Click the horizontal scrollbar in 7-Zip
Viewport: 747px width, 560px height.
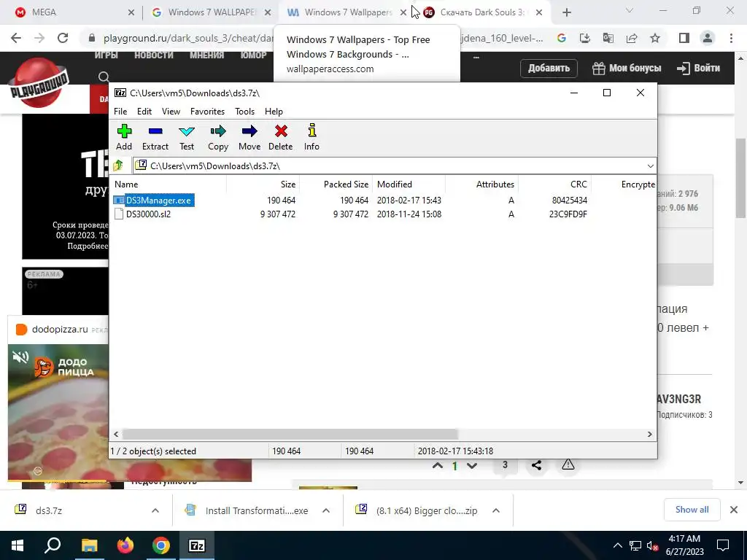pyautogui.click(x=290, y=435)
